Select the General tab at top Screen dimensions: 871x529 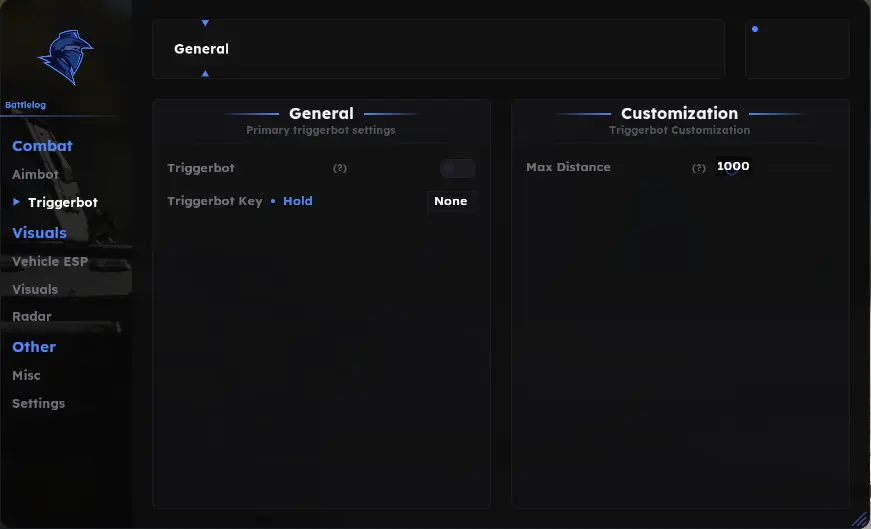coord(201,49)
